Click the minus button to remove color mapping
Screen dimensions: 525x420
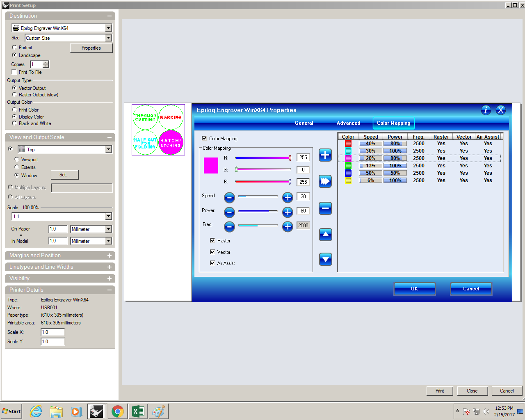coord(325,208)
